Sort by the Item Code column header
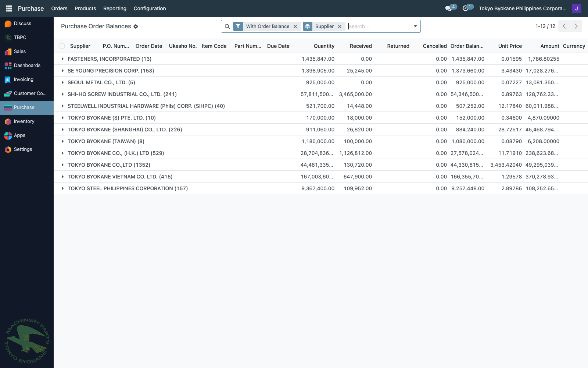 214,46
